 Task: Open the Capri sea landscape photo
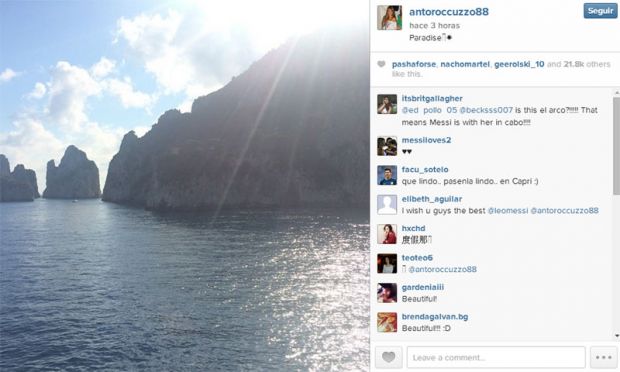pos(185,186)
